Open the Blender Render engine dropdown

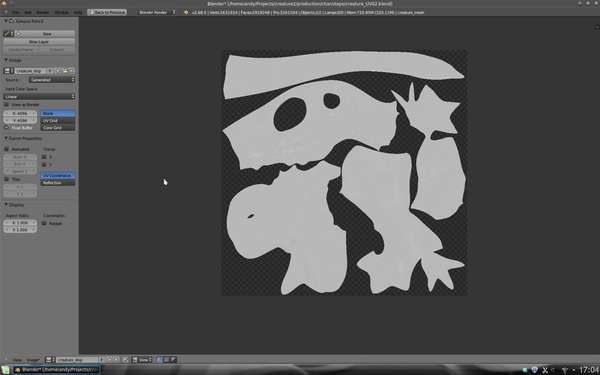click(x=157, y=12)
